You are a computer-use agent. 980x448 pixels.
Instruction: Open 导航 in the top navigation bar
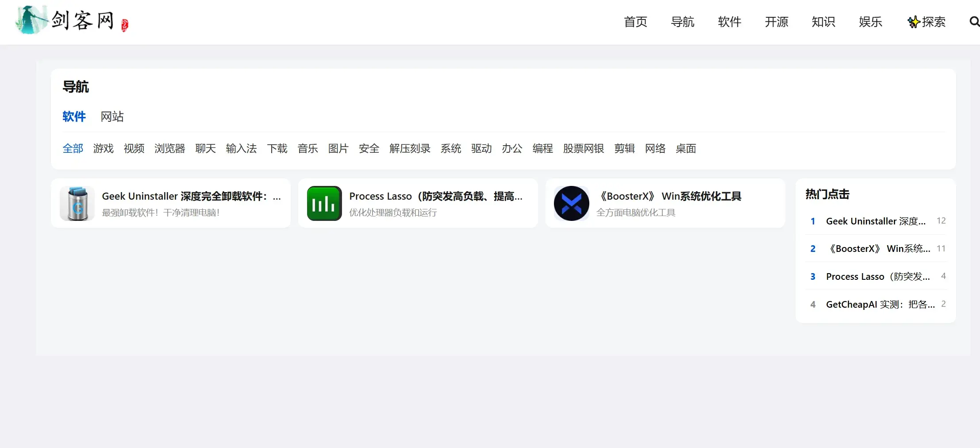(683, 22)
